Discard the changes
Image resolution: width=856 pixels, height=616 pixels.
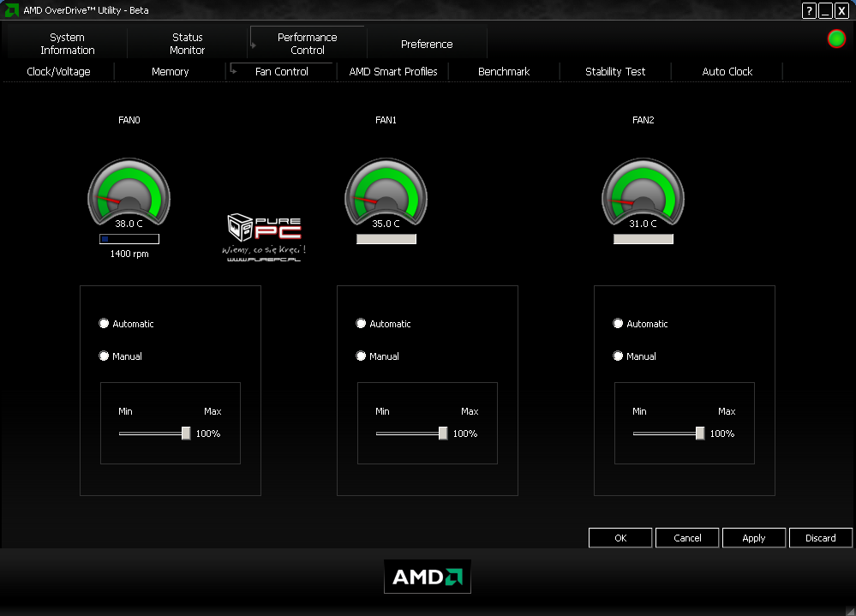coord(821,538)
